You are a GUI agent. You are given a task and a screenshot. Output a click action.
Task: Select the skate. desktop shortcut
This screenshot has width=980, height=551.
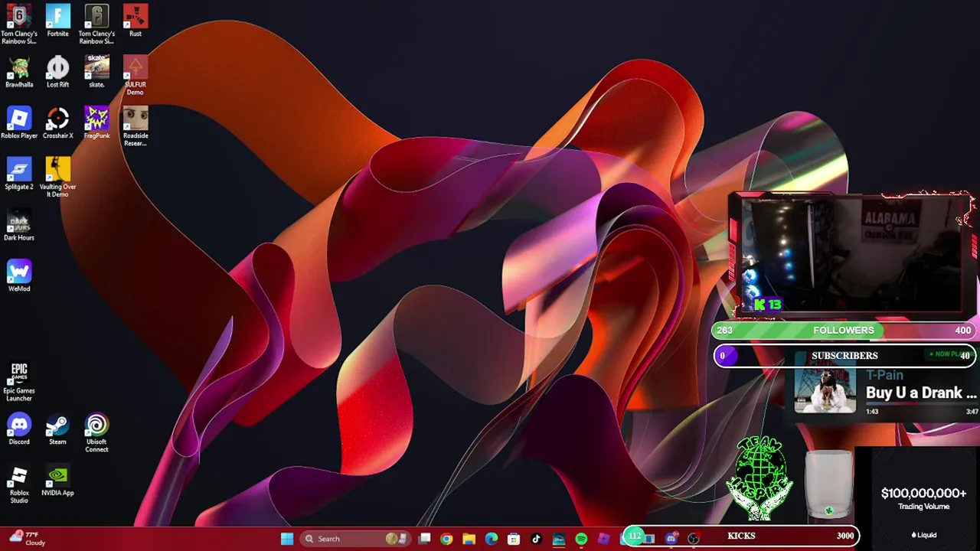96,72
